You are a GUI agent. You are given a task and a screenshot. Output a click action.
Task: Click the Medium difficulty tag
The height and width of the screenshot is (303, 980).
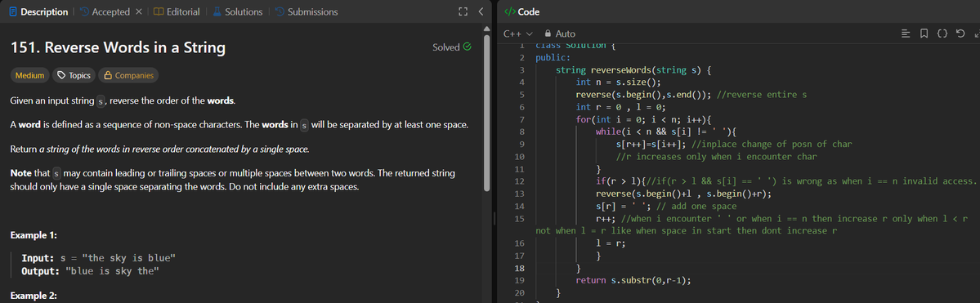[29, 76]
